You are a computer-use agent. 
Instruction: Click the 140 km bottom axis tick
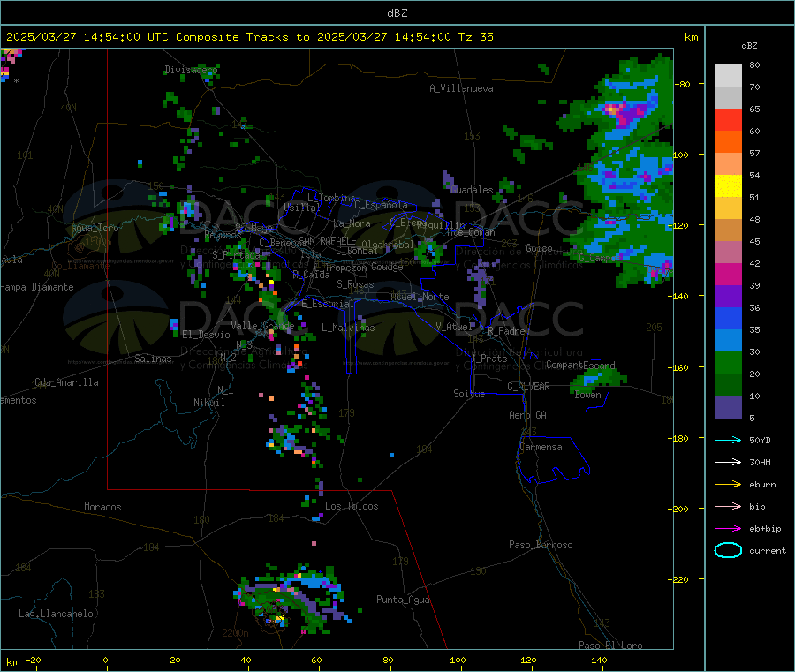(599, 660)
